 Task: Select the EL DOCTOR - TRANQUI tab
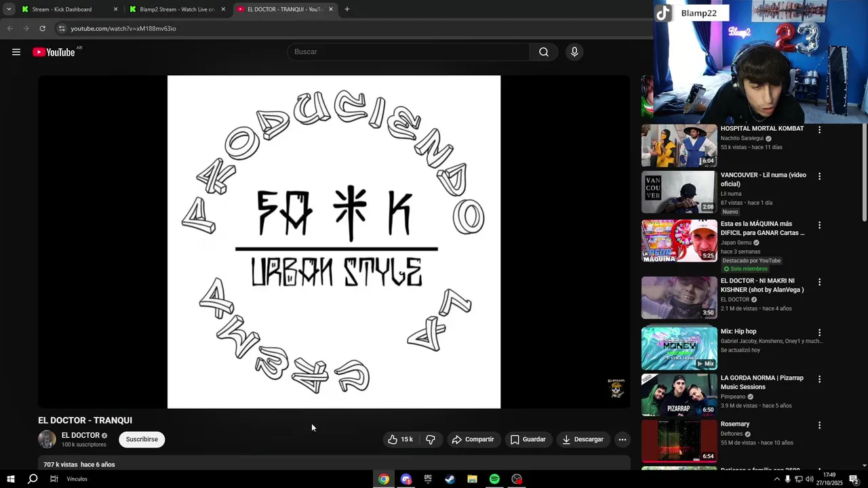point(285,9)
